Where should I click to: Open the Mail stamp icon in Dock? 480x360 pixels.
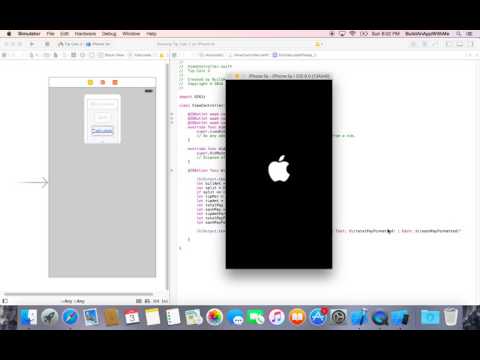click(91, 317)
